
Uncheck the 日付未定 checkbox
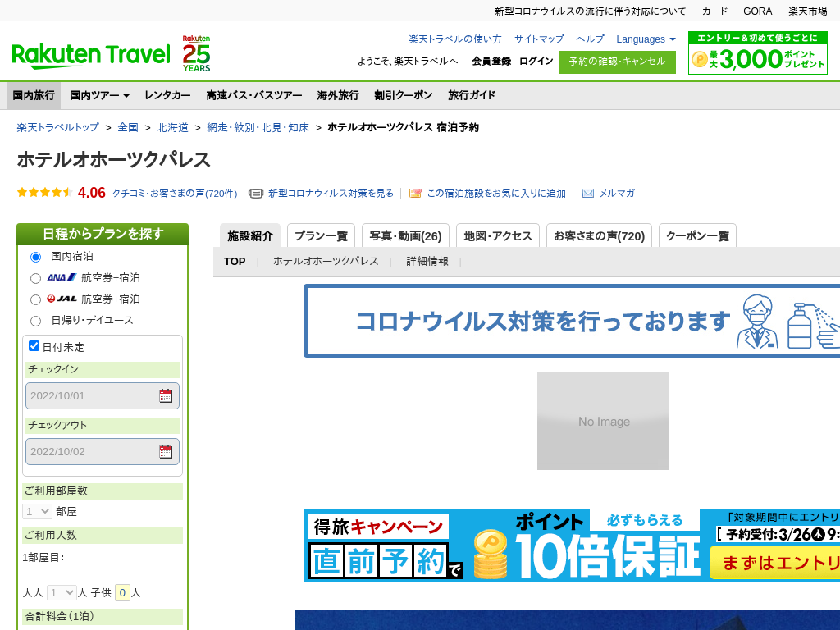click(x=34, y=346)
